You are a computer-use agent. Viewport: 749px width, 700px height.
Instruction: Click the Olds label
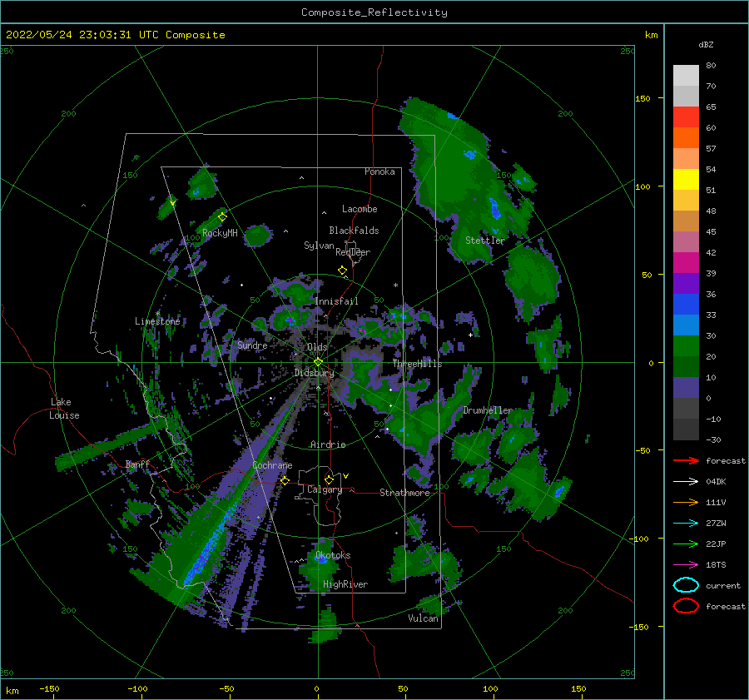tap(317, 347)
